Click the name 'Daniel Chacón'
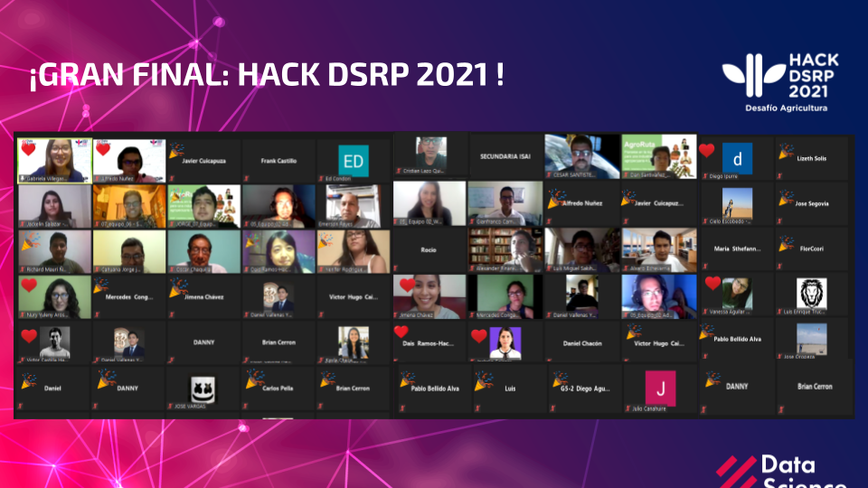The image size is (868, 488). tap(582, 343)
